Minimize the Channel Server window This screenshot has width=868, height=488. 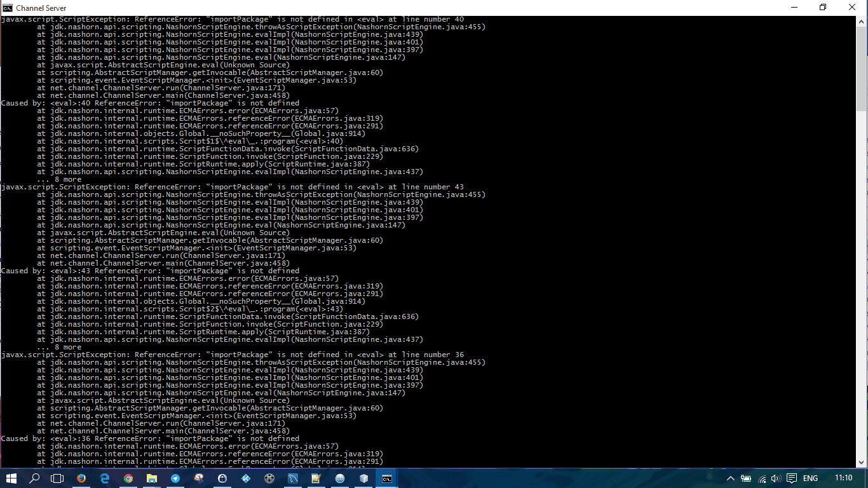tap(794, 8)
